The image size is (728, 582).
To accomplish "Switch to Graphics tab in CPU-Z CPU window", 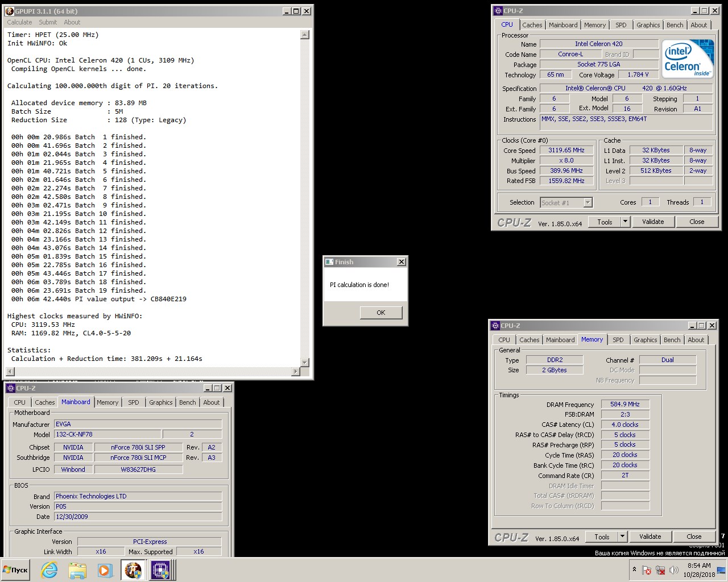I will (x=648, y=25).
